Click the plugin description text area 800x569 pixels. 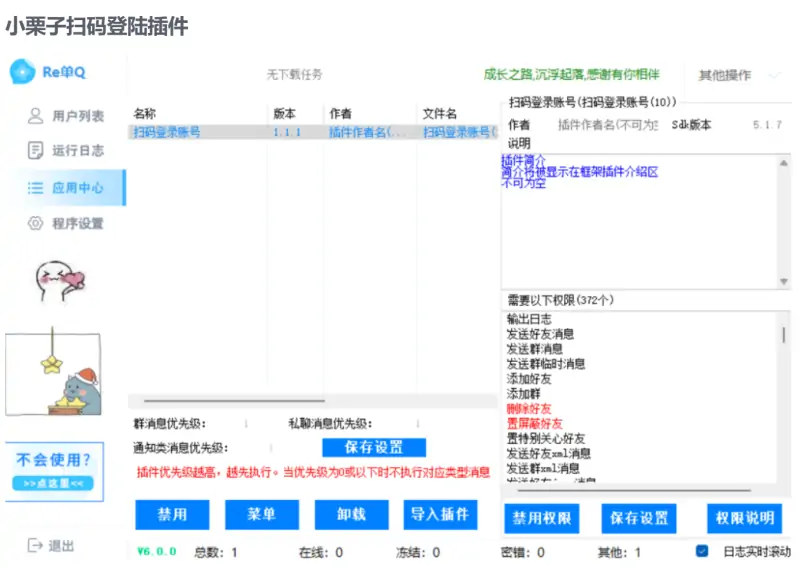tap(639, 221)
